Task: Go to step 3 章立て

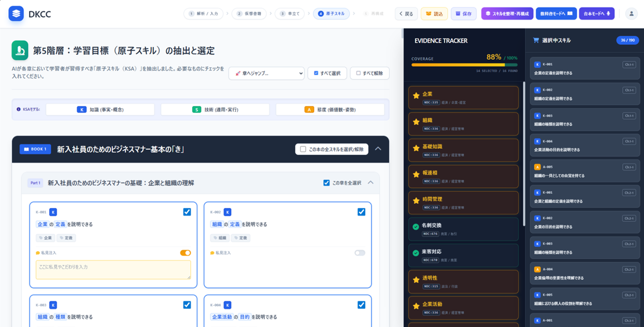Action: click(x=290, y=13)
